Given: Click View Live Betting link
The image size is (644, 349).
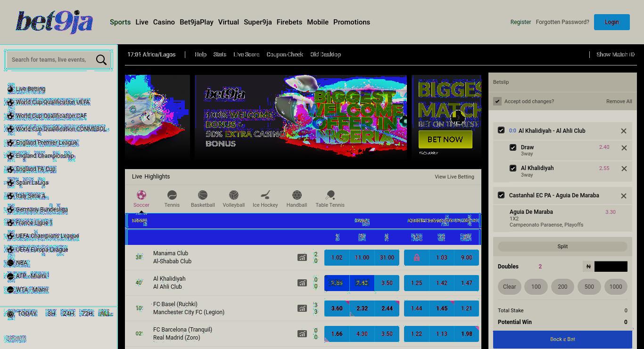Looking at the screenshot, I should click(x=454, y=177).
